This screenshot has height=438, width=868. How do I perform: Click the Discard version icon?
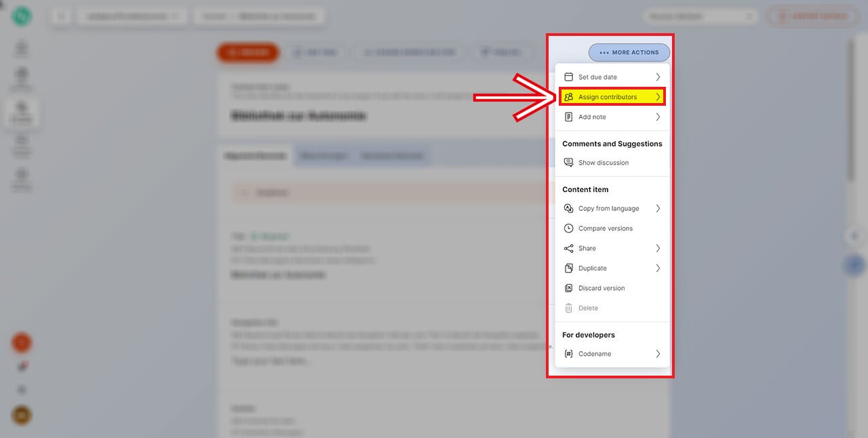568,288
